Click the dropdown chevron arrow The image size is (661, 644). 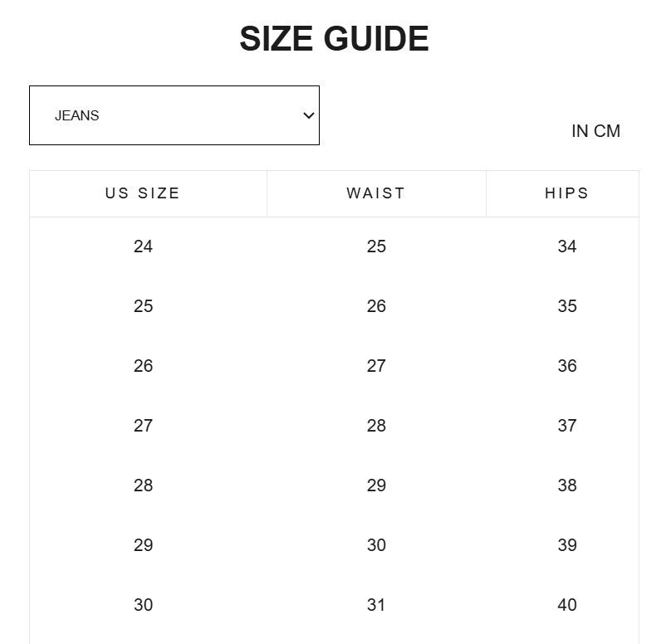click(x=309, y=115)
